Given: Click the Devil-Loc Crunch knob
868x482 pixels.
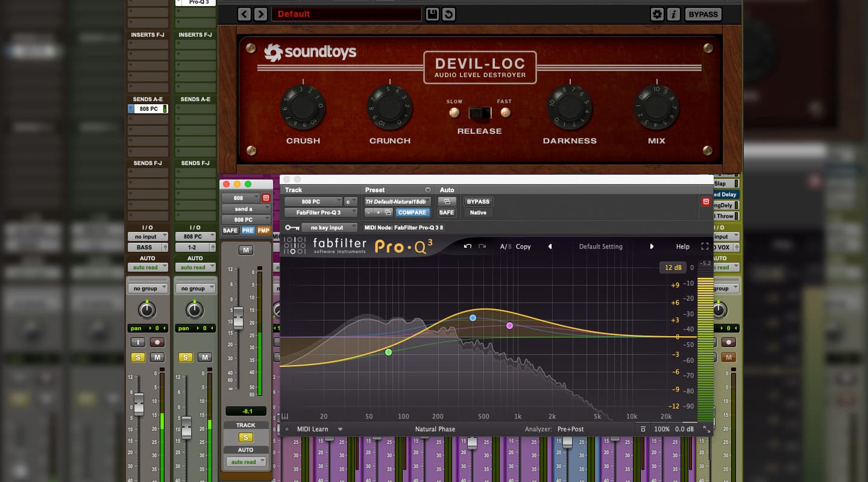Looking at the screenshot, I should click(390, 108).
